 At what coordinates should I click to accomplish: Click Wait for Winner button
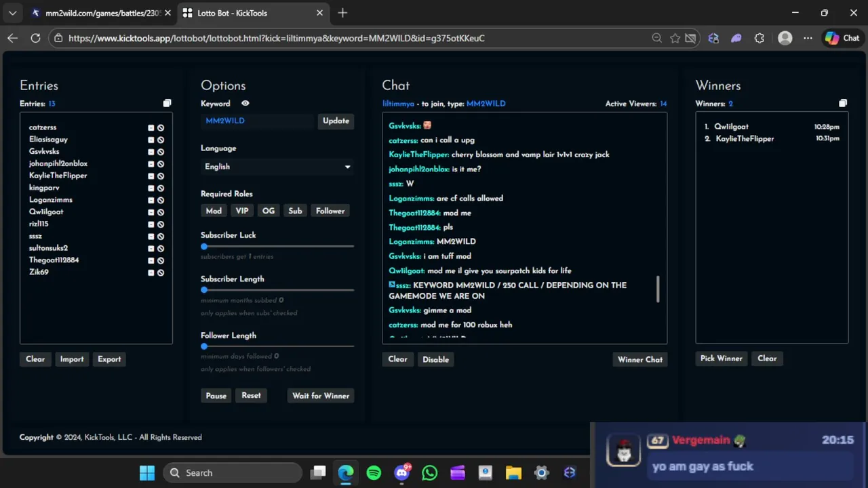pyautogui.click(x=321, y=396)
